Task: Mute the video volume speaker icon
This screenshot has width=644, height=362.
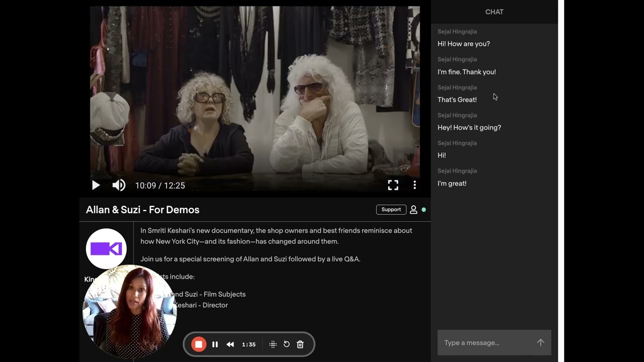Action: 119,186
